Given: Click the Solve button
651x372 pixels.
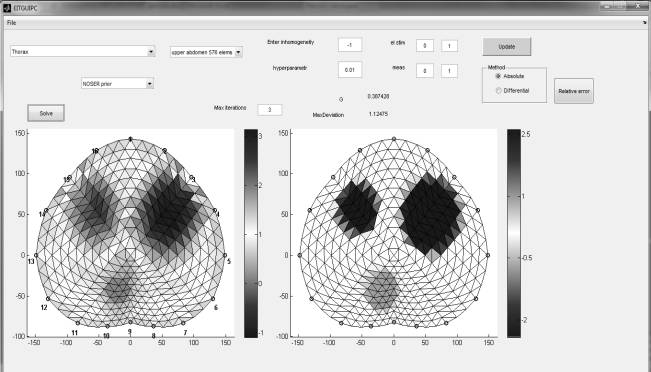Looking at the screenshot, I should click(46, 113).
